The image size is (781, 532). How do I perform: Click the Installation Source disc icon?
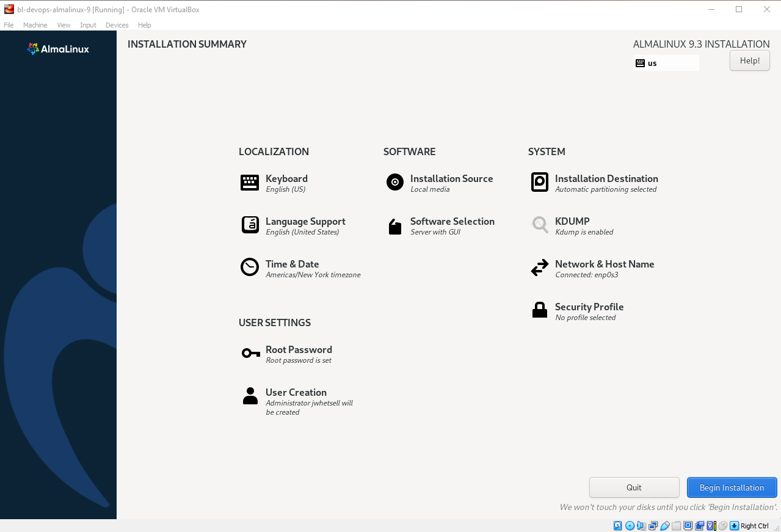[x=395, y=182]
